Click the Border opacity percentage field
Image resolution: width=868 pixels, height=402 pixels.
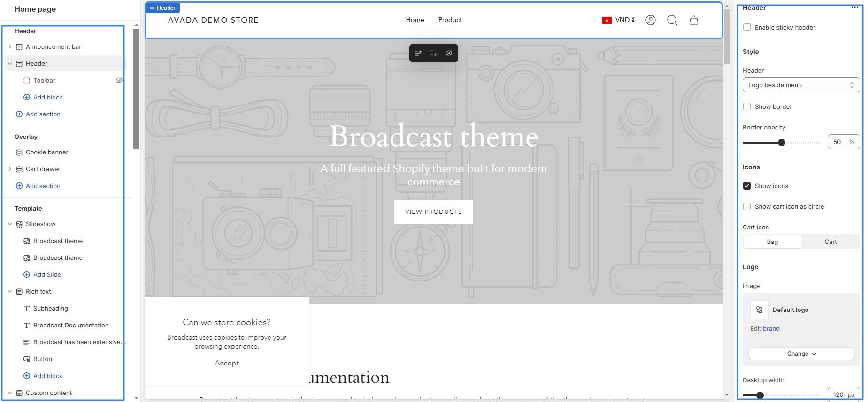pos(844,142)
